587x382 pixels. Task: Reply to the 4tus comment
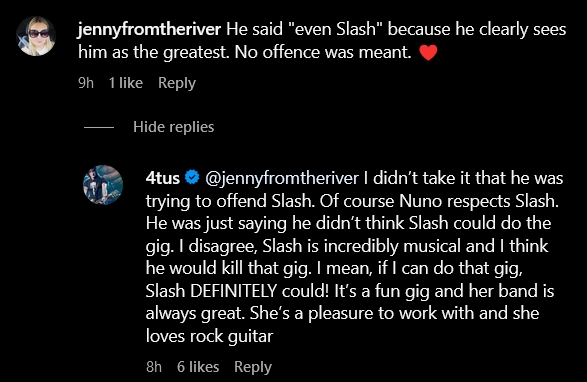(x=253, y=367)
